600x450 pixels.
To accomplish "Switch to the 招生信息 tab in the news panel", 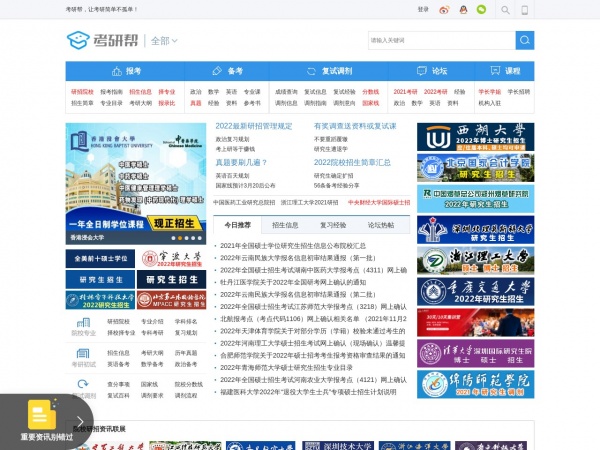I will tap(285, 225).
